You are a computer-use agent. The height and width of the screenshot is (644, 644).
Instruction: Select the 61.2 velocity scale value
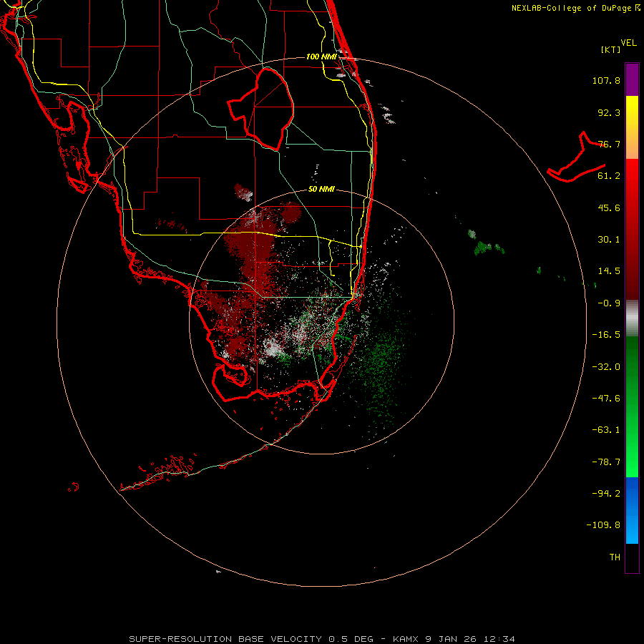(x=609, y=176)
